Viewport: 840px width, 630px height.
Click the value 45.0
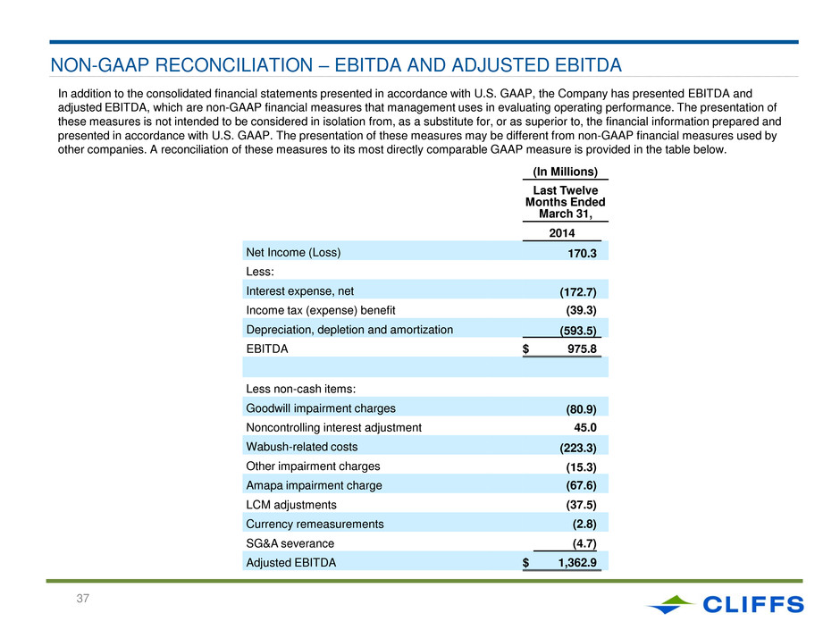point(585,427)
